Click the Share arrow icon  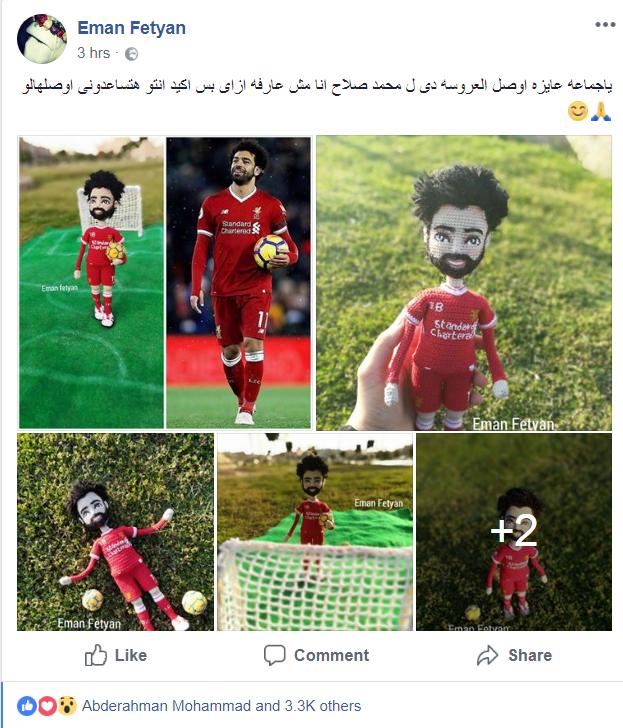click(x=487, y=655)
